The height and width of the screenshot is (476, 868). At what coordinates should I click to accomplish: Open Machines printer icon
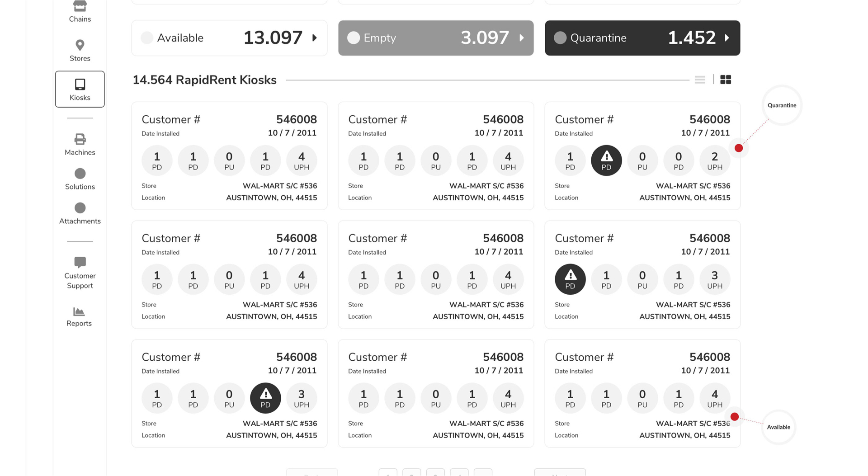point(80,139)
